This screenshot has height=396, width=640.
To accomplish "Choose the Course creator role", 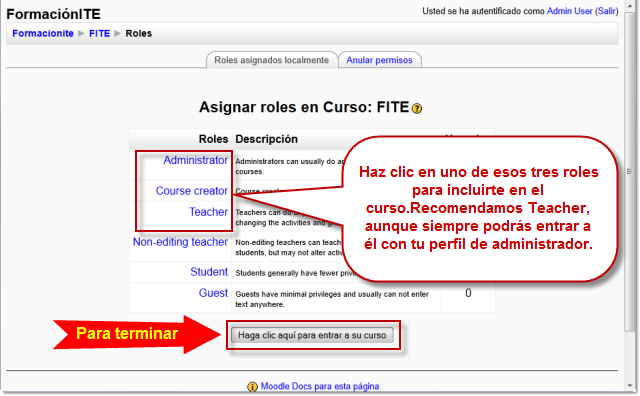I will (192, 191).
